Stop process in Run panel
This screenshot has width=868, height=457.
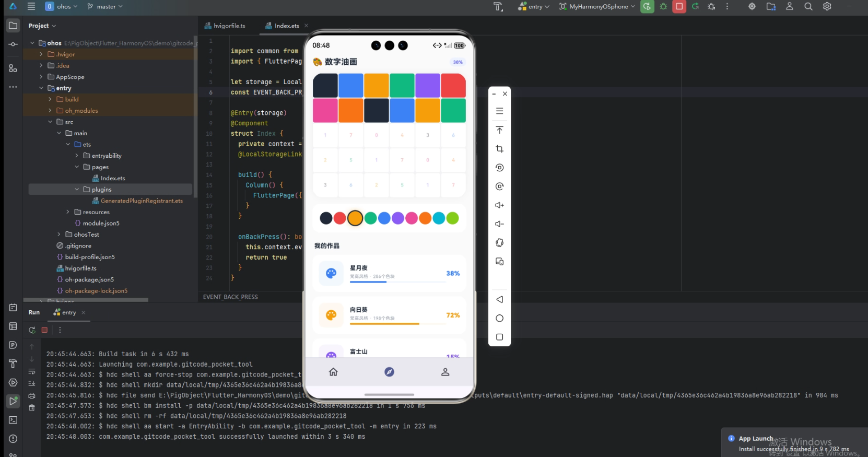45,330
